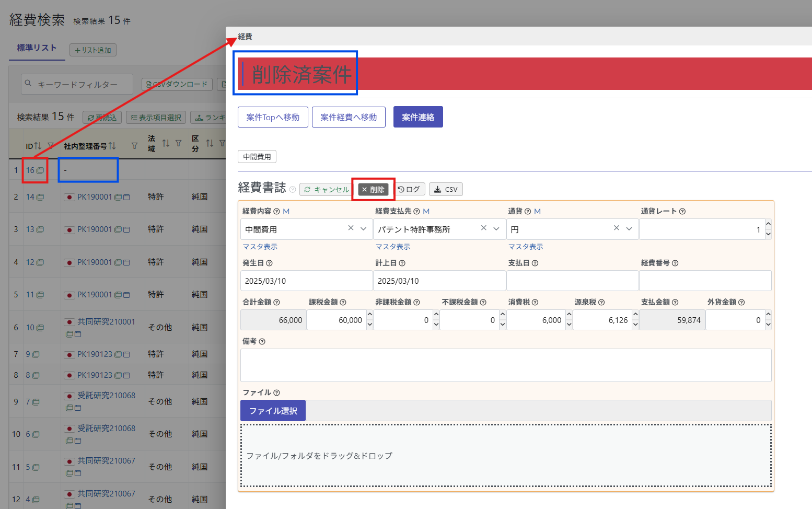Click the ファイル選択 button

[273, 411]
